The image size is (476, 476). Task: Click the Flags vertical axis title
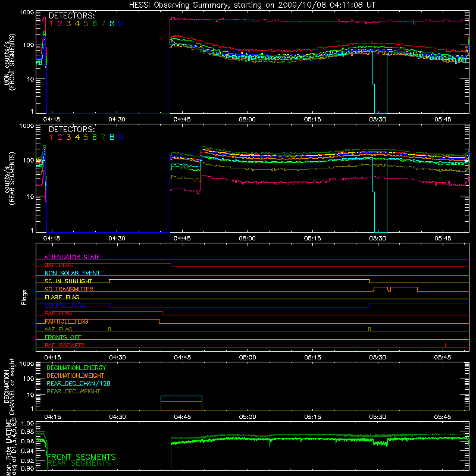[24, 297]
